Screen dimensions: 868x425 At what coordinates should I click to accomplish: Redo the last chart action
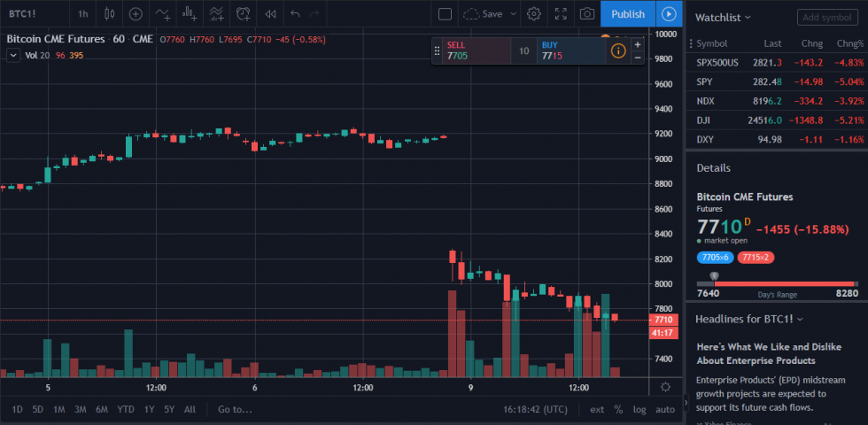pos(314,14)
